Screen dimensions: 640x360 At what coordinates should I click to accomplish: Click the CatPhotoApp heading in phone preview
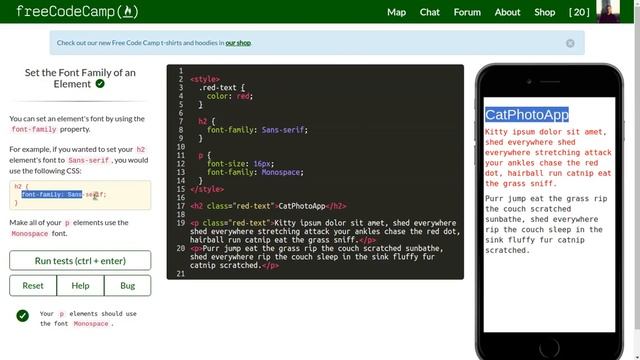[527, 115]
